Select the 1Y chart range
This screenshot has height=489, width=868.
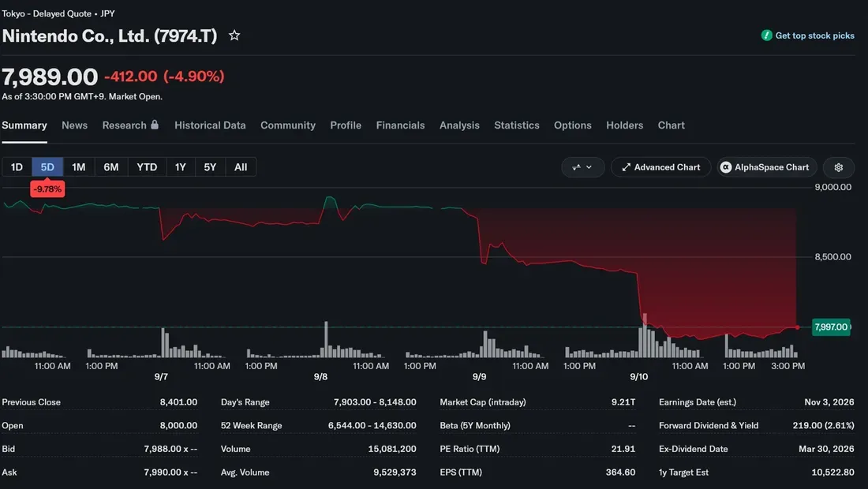click(181, 167)
